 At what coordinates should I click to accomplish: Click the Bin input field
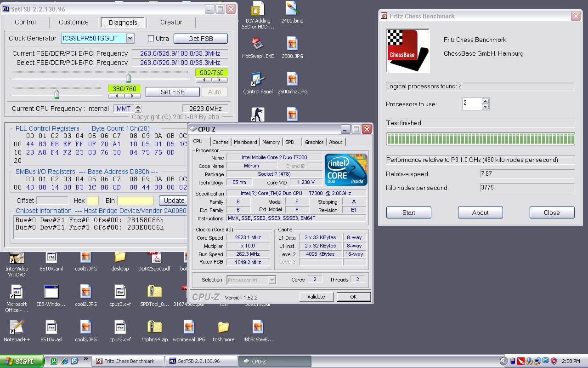(136, 201)
